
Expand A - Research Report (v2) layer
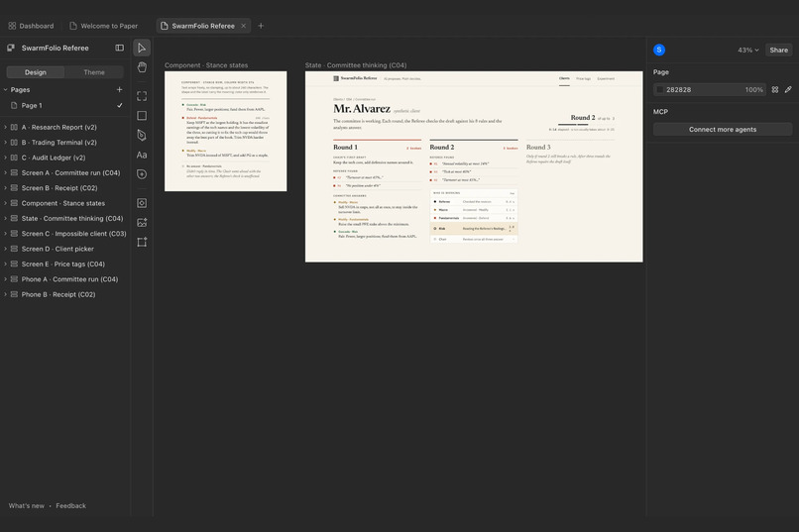(x=5, y=127)
